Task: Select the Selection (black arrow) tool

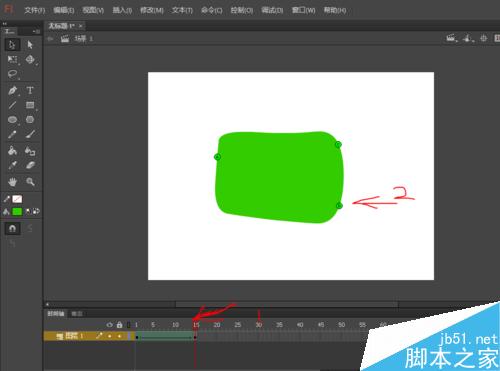Action: click(x=12, y=45)
